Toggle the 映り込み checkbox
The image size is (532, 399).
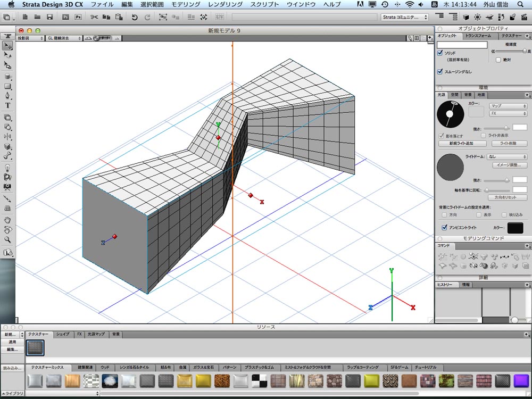point(504,215)
